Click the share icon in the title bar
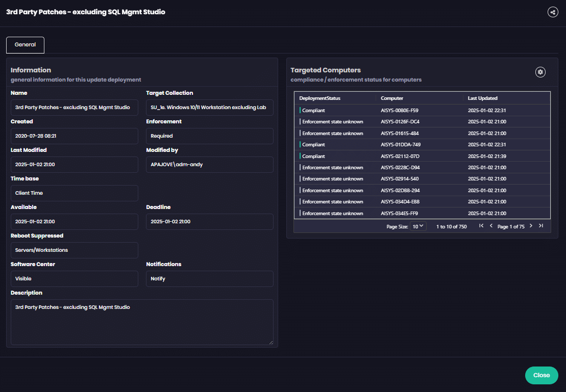566x392 pixels. [553, 12]
